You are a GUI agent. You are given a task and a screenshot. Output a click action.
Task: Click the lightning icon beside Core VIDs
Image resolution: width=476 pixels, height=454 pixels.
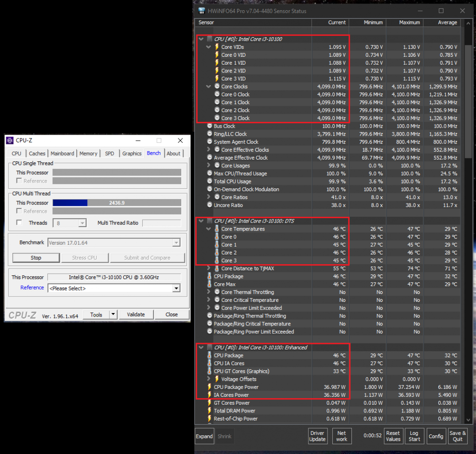point(217,47)
